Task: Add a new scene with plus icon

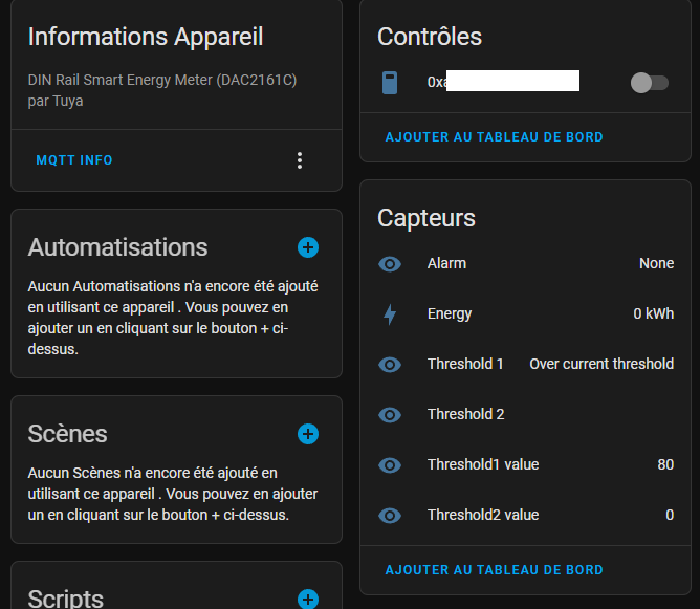Action: point(308,434)
